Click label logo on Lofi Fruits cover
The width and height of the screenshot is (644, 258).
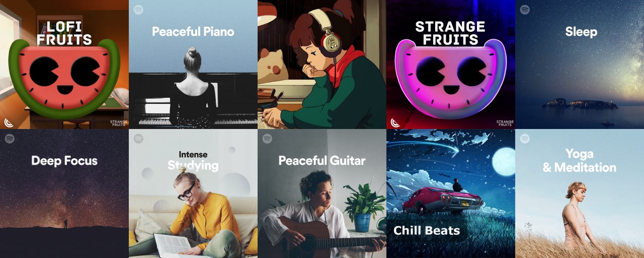pos(9,122)
